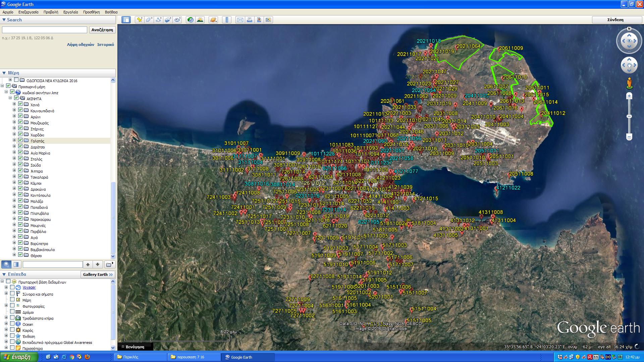Click the north N compass indicator
Screen dimensions: 644x362
629,29
